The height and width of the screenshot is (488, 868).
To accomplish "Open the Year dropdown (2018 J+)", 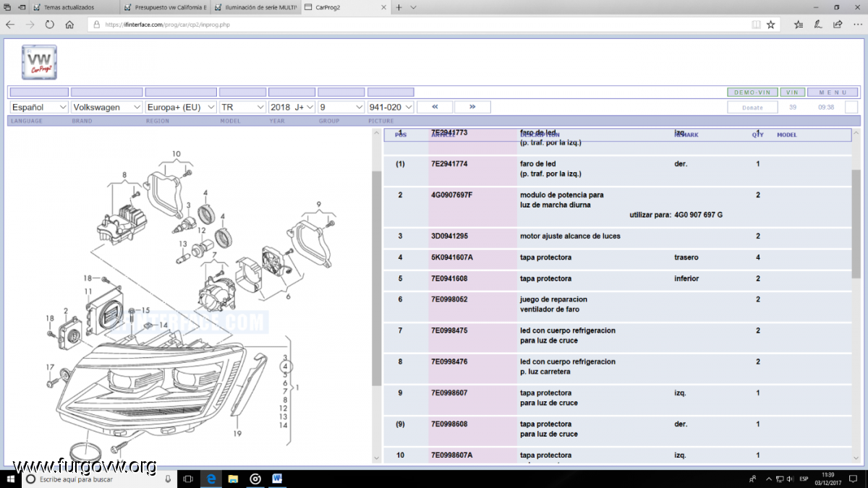I will (x=292, y=107).
